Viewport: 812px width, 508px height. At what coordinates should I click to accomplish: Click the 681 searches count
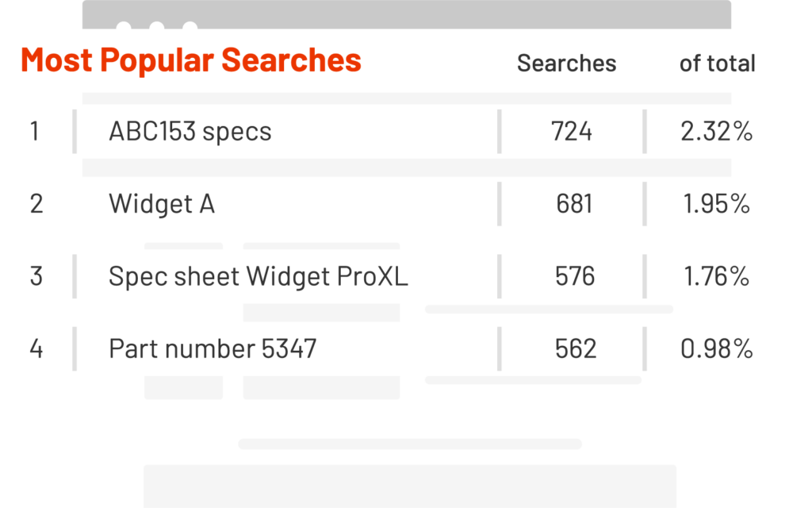click(x=574, y=204)
